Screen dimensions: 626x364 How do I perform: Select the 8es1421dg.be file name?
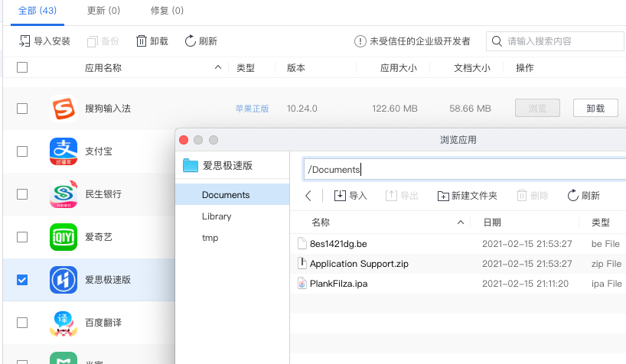(x=338, y=243)
